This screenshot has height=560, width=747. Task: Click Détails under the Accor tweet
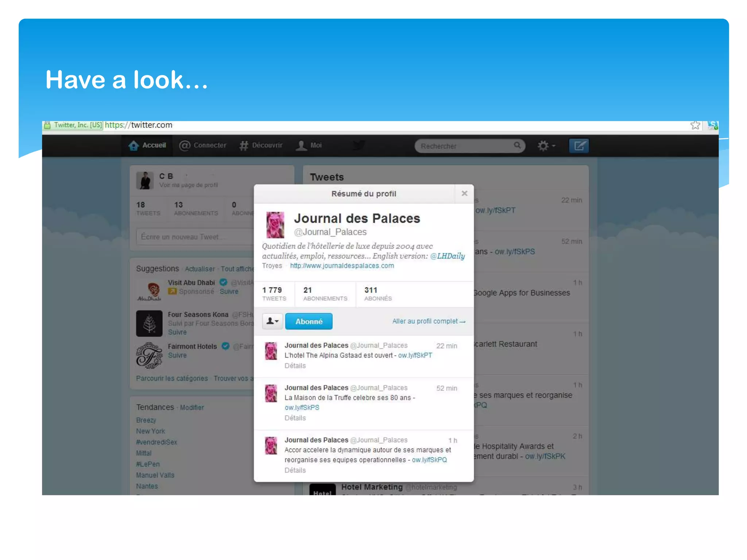(295, 470)
